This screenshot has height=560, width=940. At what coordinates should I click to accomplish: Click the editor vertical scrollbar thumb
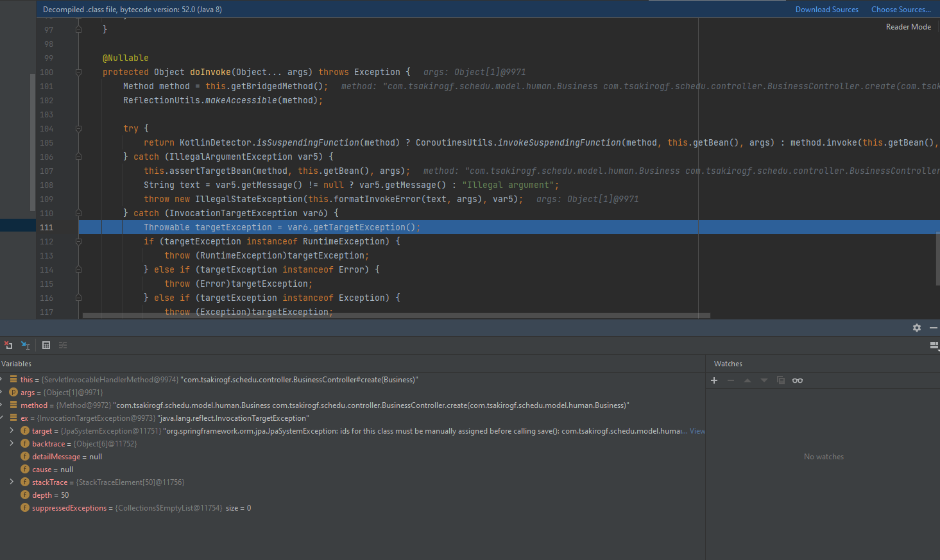pyautogui.click(x=937, y=258)
